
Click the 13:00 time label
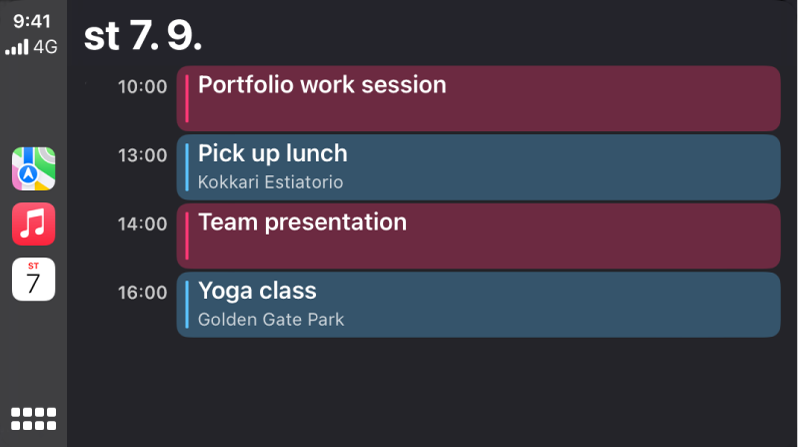(x=142, y=155)
